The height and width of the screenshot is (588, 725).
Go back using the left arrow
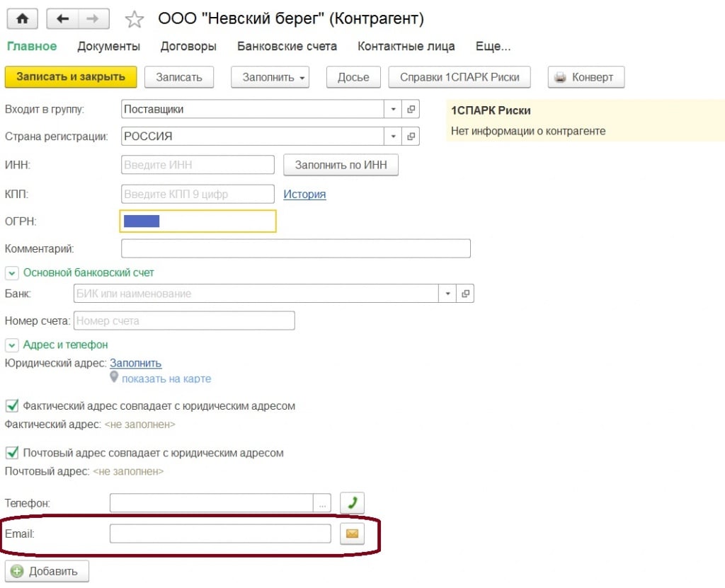(x=63, y=18)
